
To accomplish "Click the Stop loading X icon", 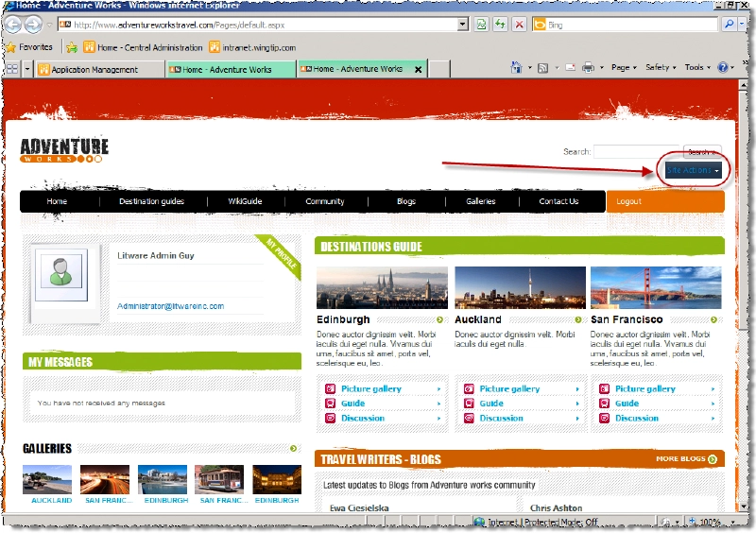I will point(520,26).
